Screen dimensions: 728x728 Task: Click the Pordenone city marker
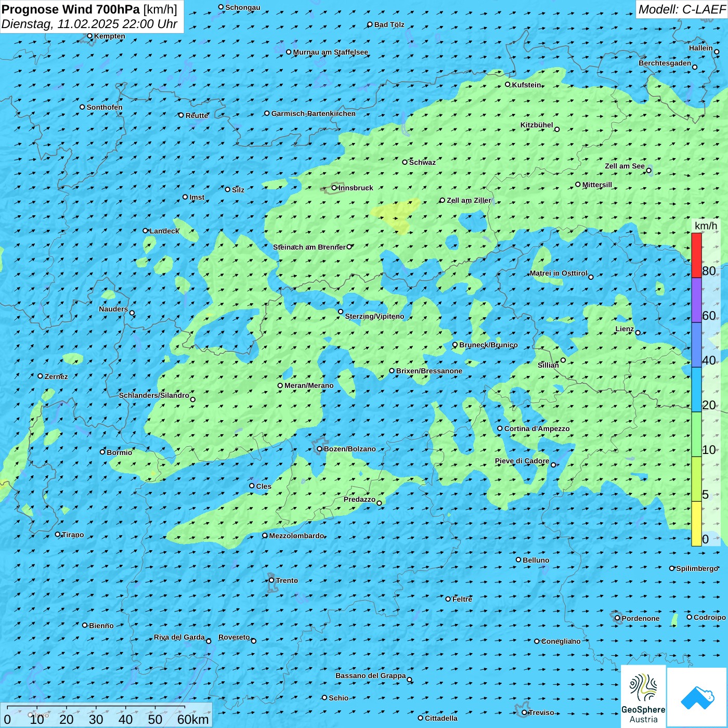tap(618, 618)
